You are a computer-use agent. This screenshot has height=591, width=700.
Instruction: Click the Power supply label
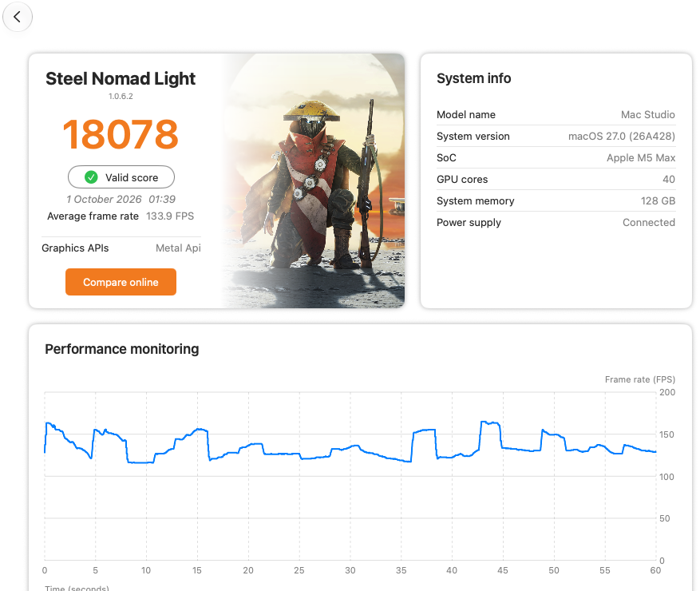(x=469, y=223)
